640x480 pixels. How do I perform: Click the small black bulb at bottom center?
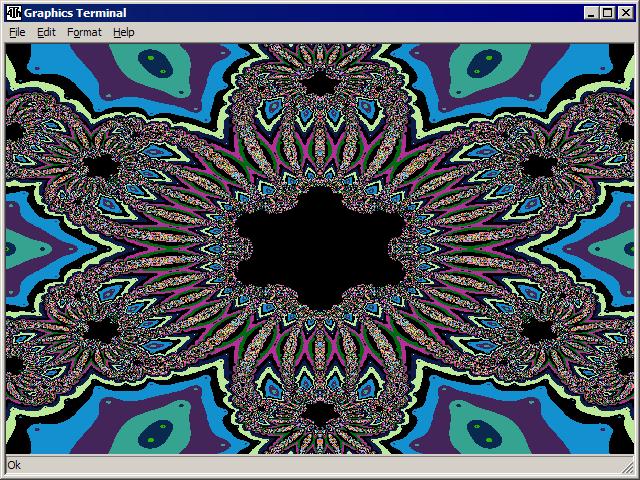tap(319, 411)
